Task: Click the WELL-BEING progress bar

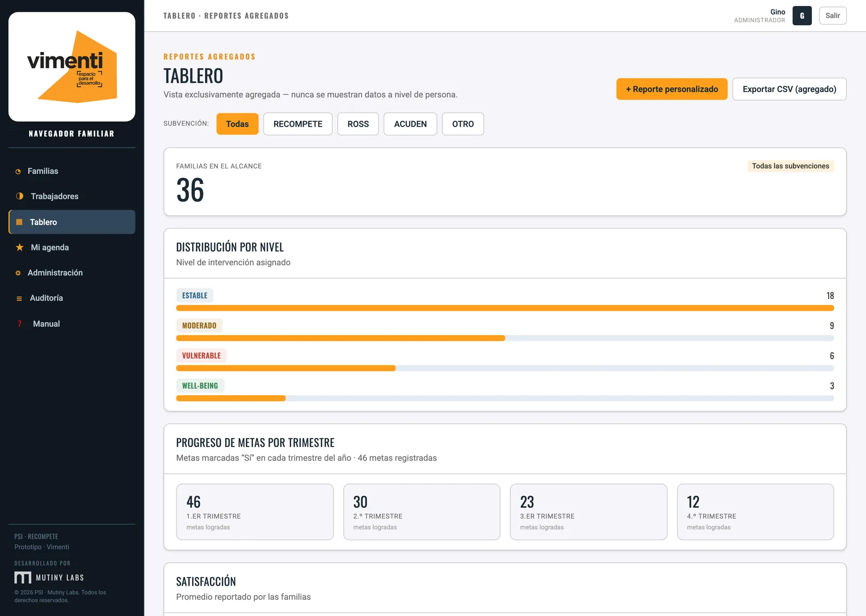Action: tap(505, 398)
